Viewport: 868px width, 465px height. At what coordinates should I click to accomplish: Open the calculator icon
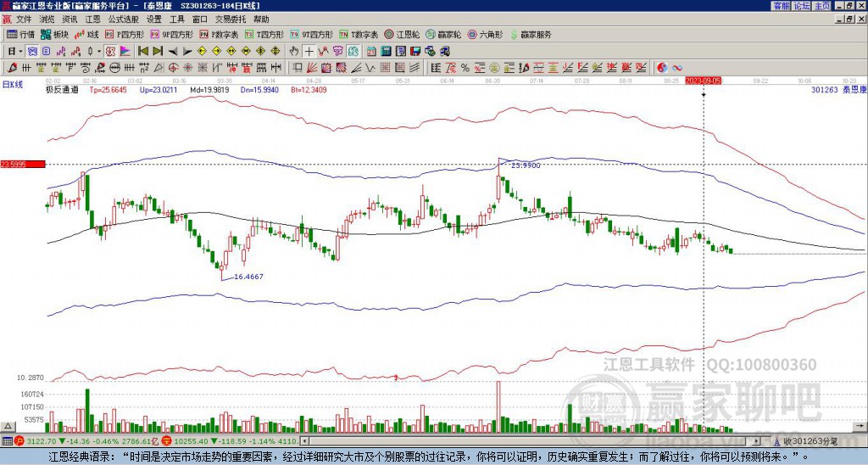point(386,52)
